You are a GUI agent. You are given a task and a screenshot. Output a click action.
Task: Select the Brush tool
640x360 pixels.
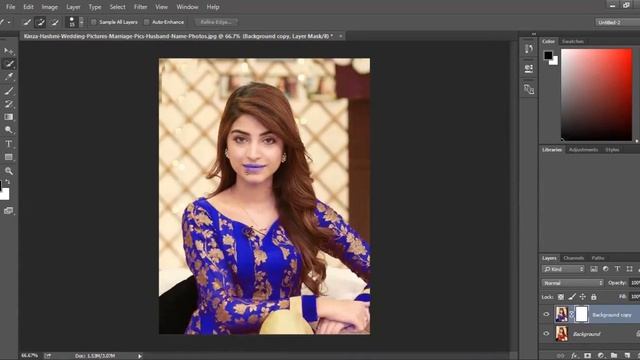(x=8, y=91)
